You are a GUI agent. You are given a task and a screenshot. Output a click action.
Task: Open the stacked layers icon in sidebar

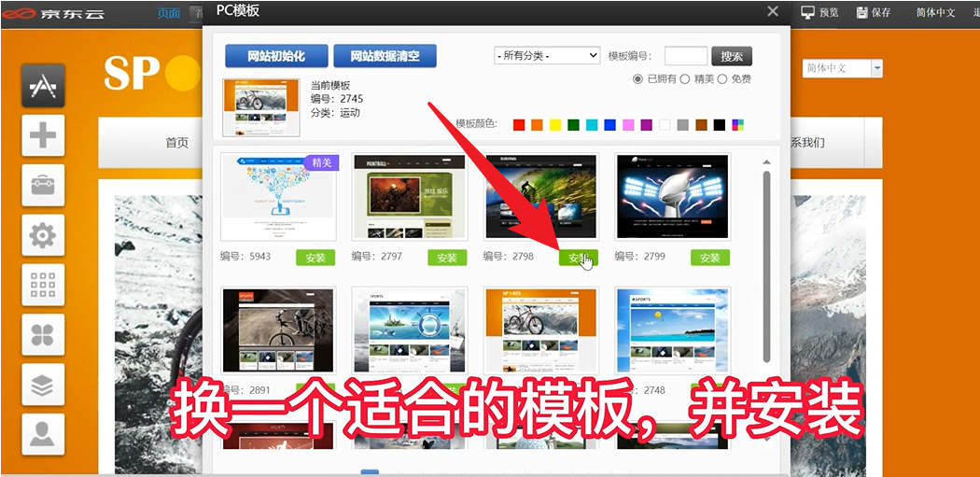(43, 385)
